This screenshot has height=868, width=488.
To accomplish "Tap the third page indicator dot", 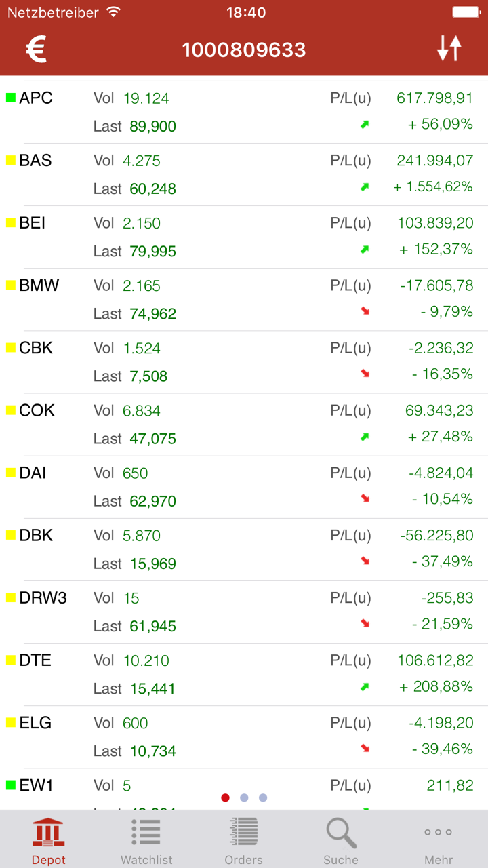I will click(x=263, y=797).
